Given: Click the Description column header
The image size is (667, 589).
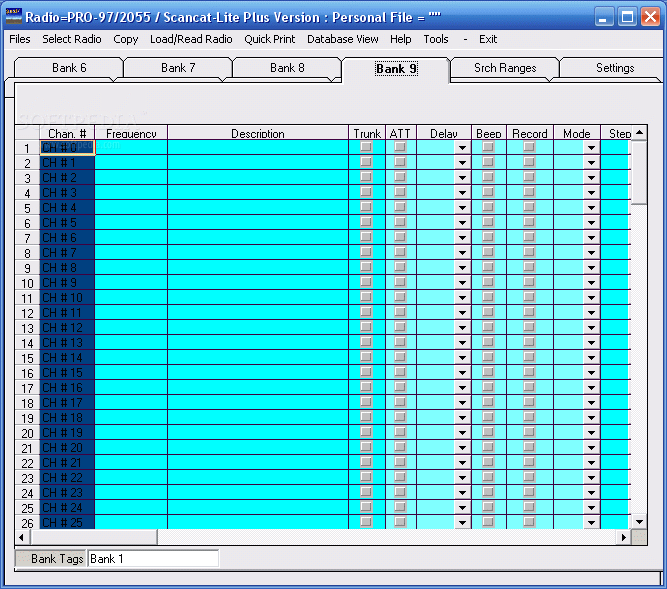Looking at the screenshot, I should tap(258, 133).
